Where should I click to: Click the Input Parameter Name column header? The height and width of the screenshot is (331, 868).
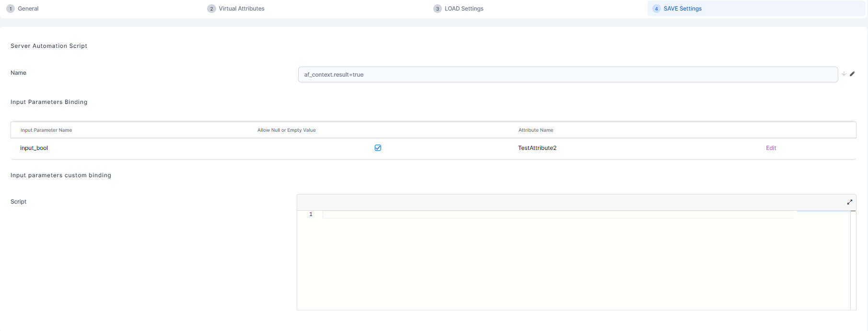tap(46, 130)
